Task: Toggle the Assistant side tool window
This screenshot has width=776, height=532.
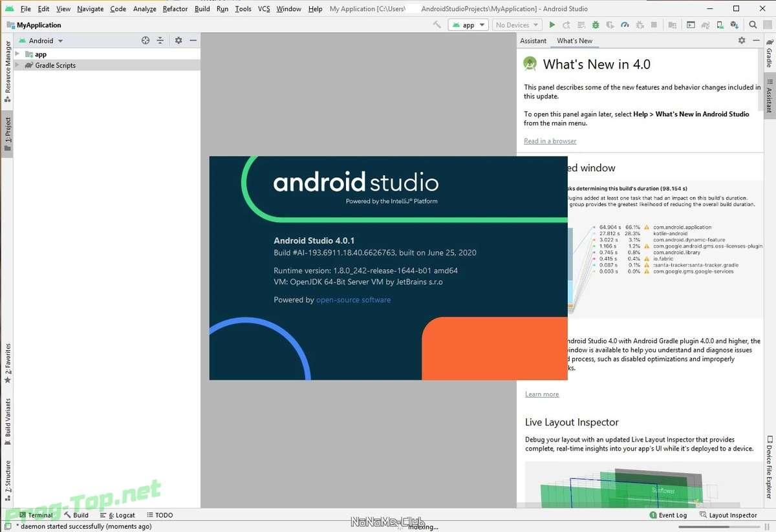Action: [x=770, y=96]
